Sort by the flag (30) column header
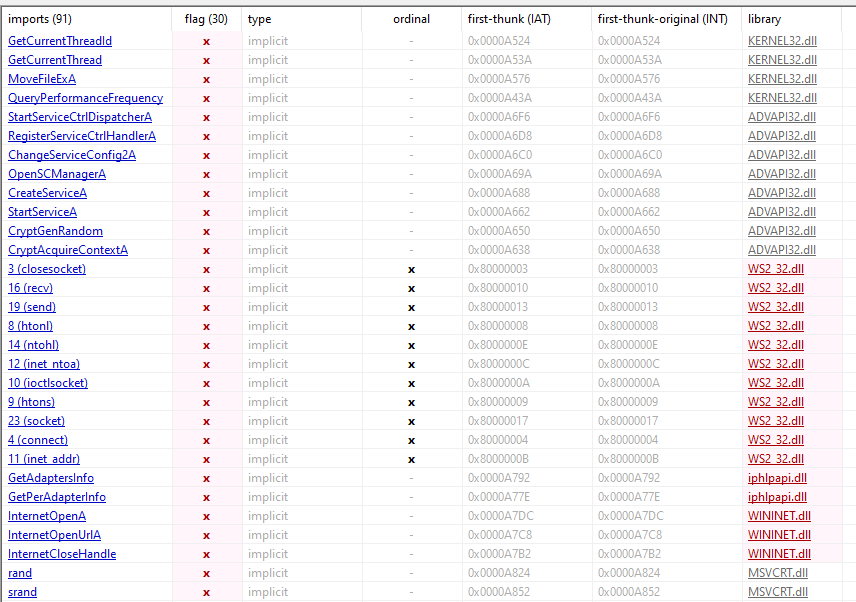The height and width of the screenshot is (602, 856). coord(205,19)
